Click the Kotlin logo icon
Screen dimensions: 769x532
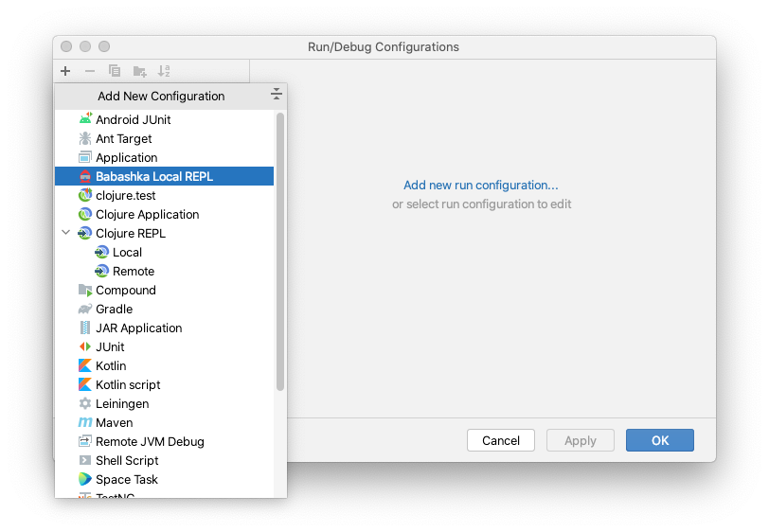85,365
